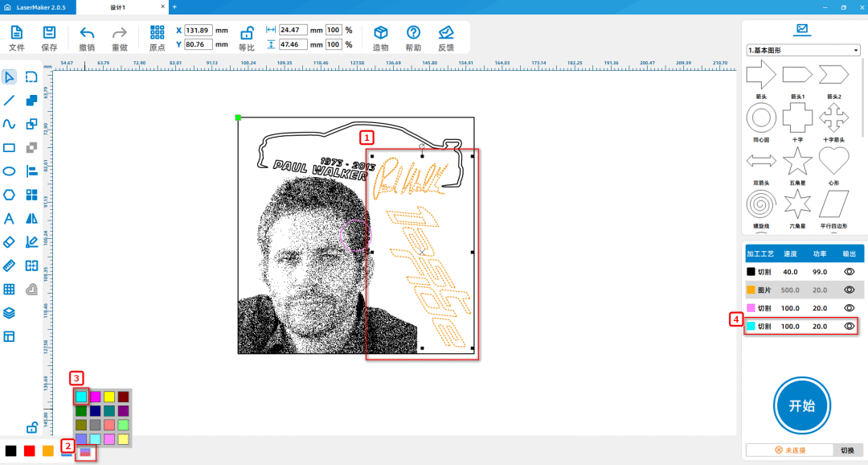The image size is (868, 465).
Task: Add a new design tab
Action: (174, 6)
